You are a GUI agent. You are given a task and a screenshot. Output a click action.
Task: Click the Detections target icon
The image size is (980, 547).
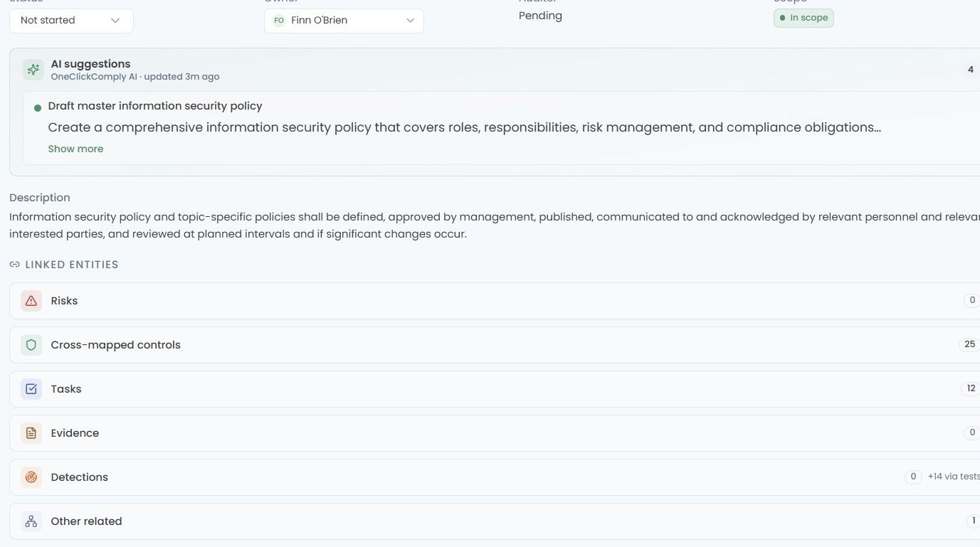[x=31, y=477]
